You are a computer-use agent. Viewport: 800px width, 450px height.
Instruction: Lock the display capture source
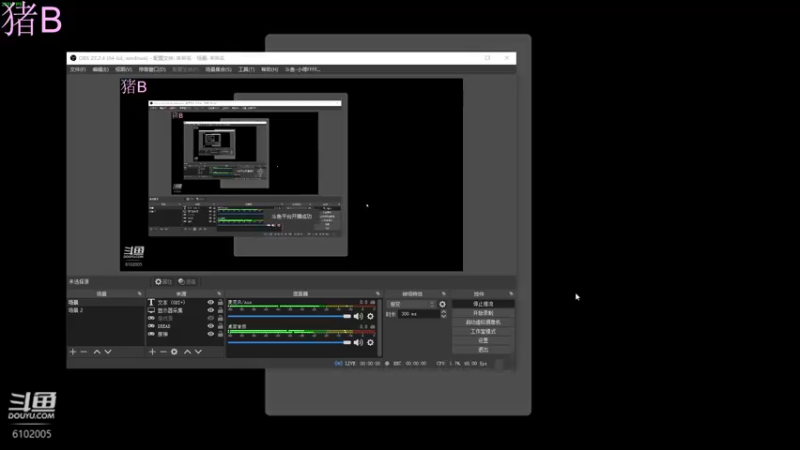pos(220,310)
